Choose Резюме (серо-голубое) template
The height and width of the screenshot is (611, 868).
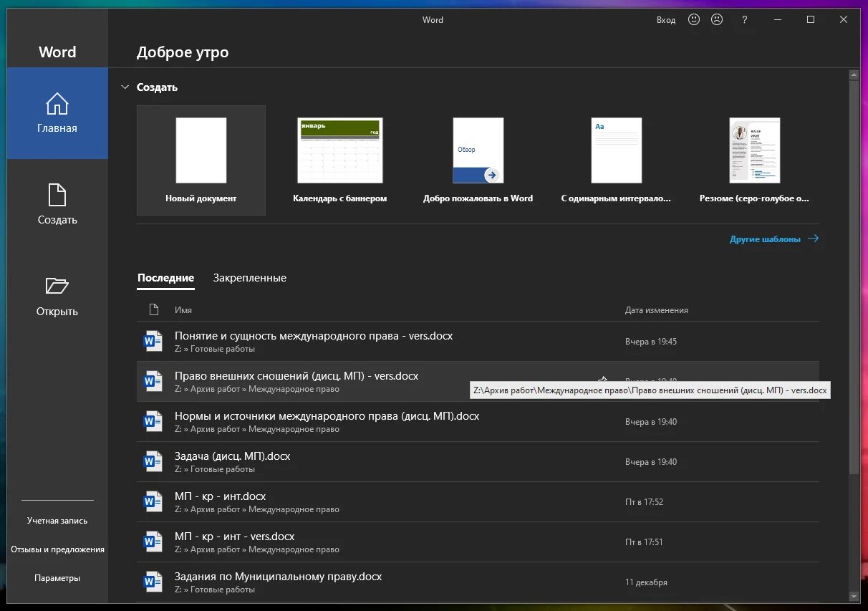click(755, 160)
